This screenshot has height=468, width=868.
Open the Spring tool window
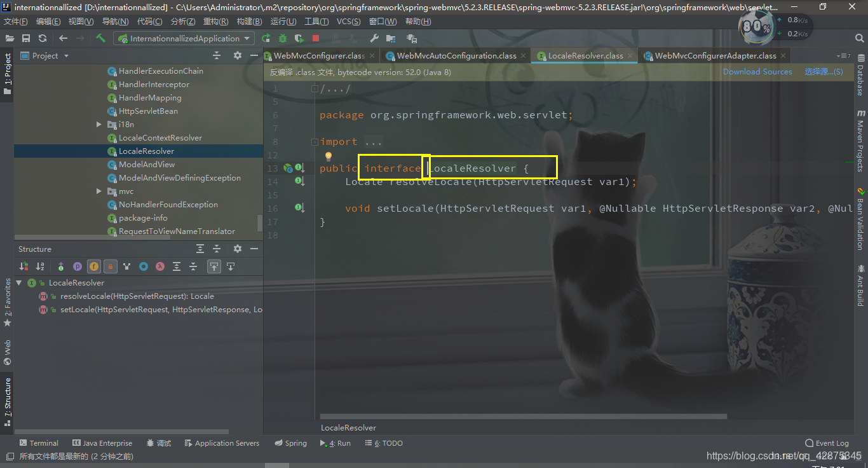point(291,443)
